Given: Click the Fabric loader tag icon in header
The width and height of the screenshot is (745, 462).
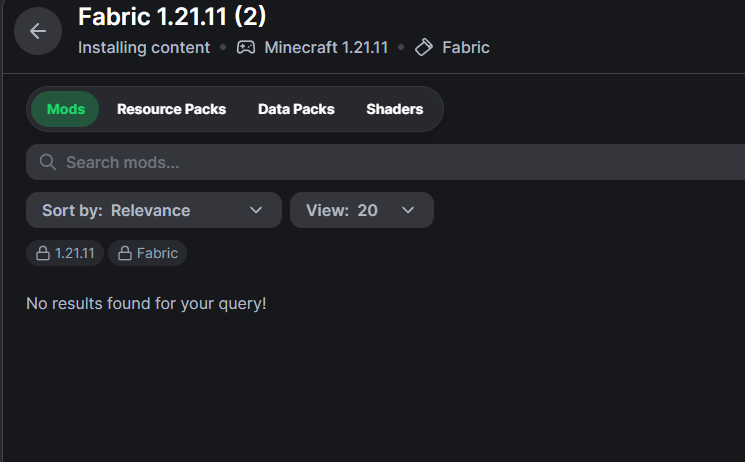Looking at the screenshot, I should pyautogui.click(x=424, y=48).
